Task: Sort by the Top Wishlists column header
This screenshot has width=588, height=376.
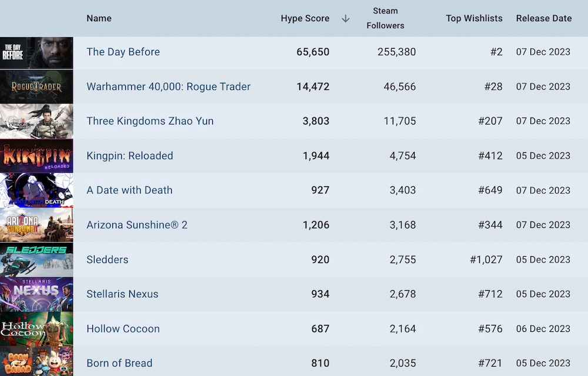Action: click(x=474, y=18)
